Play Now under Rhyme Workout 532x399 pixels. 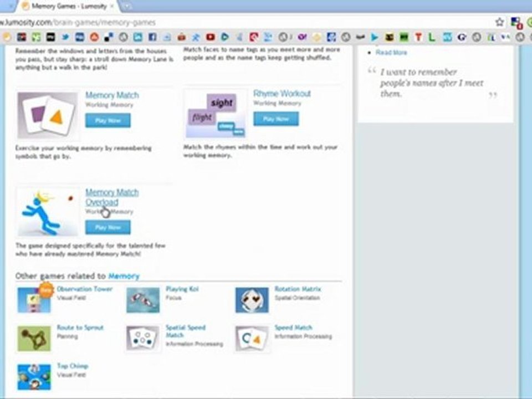(276, 119)
